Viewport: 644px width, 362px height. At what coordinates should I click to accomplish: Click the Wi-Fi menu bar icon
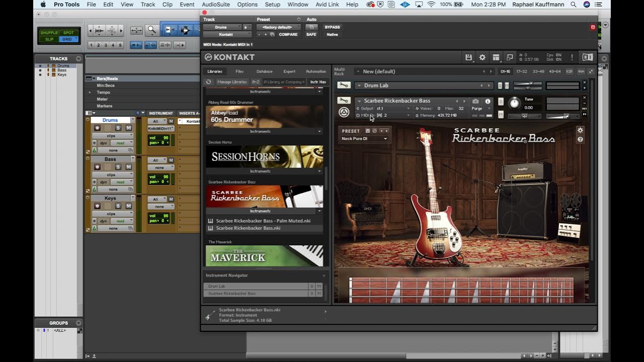click(431, 5)
